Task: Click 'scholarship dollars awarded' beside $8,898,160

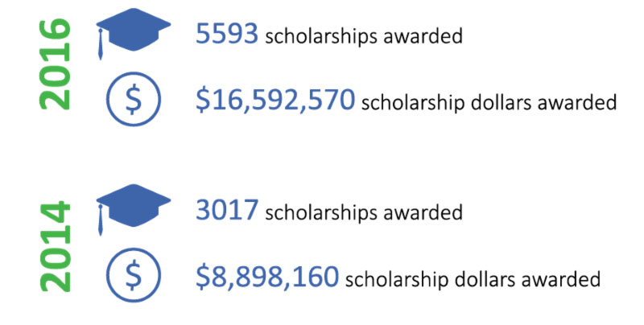Action: point(473,279)
